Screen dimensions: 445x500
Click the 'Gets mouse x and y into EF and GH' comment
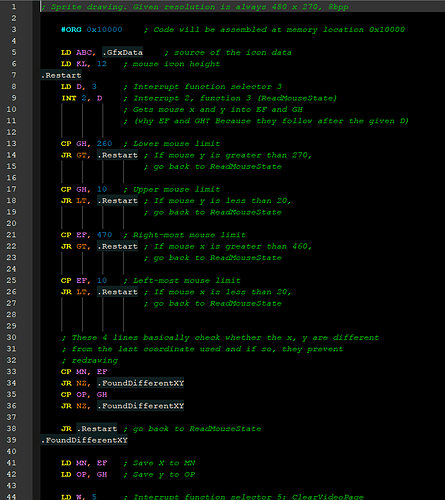pos(213,110)
